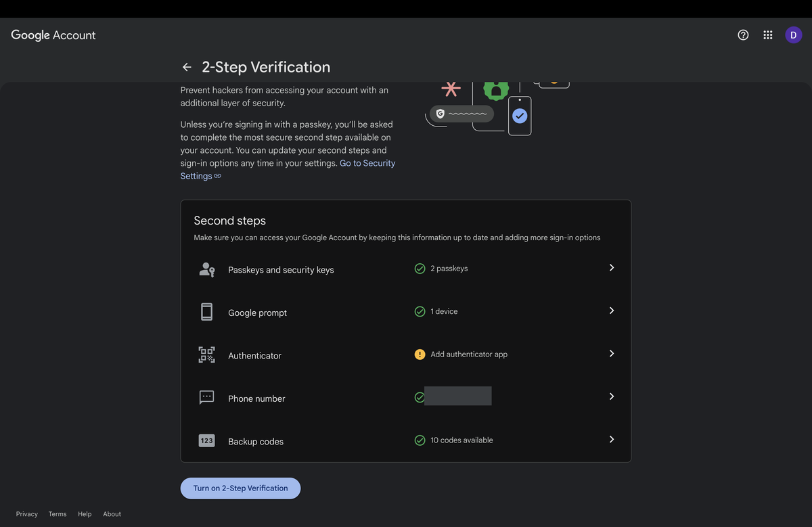Click the Google Account logo
Viewport: 812px width, 527px height.
click(x=53, y=35)
